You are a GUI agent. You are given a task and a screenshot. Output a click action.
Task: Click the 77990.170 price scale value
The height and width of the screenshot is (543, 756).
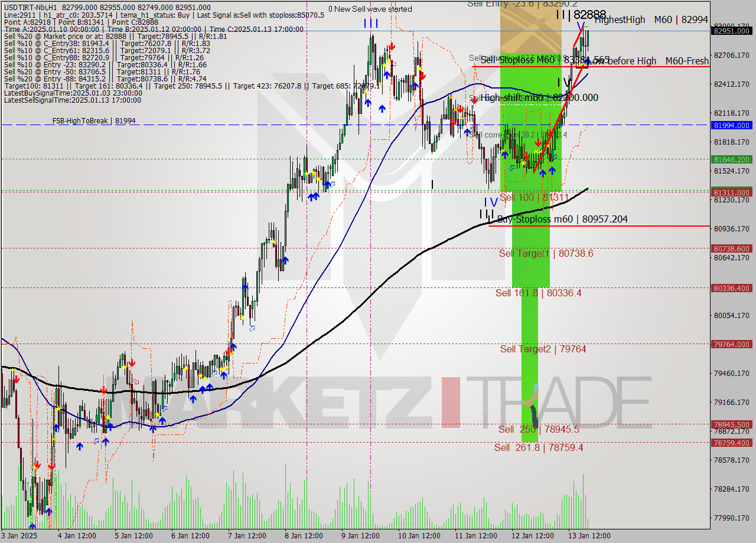[732, 518]
